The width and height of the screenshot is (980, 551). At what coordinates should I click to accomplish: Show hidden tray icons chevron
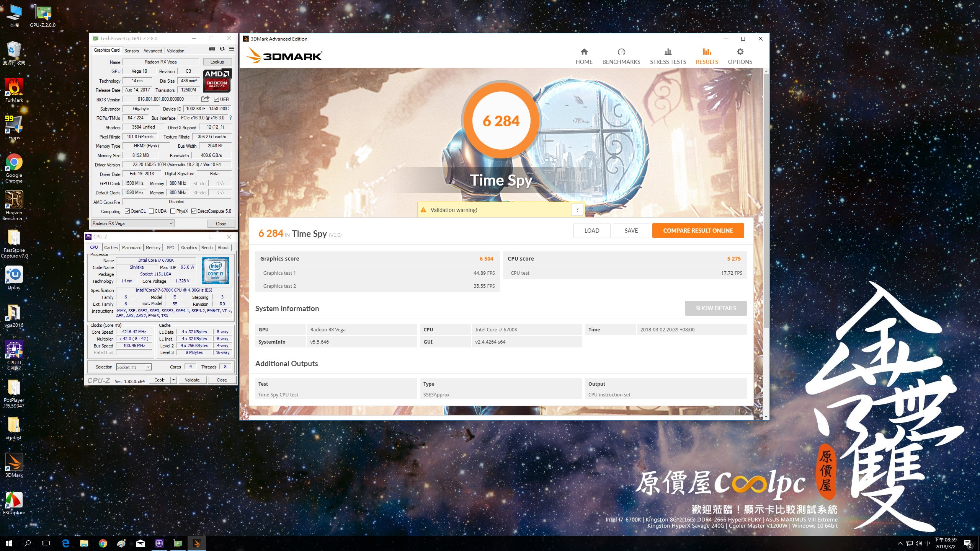click(900, 544)
